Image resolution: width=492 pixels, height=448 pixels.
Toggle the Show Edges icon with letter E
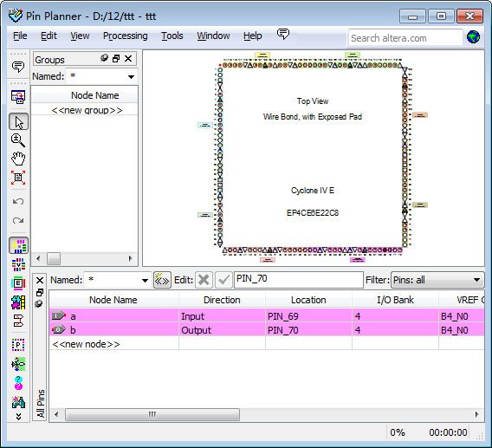click(18, 283)
